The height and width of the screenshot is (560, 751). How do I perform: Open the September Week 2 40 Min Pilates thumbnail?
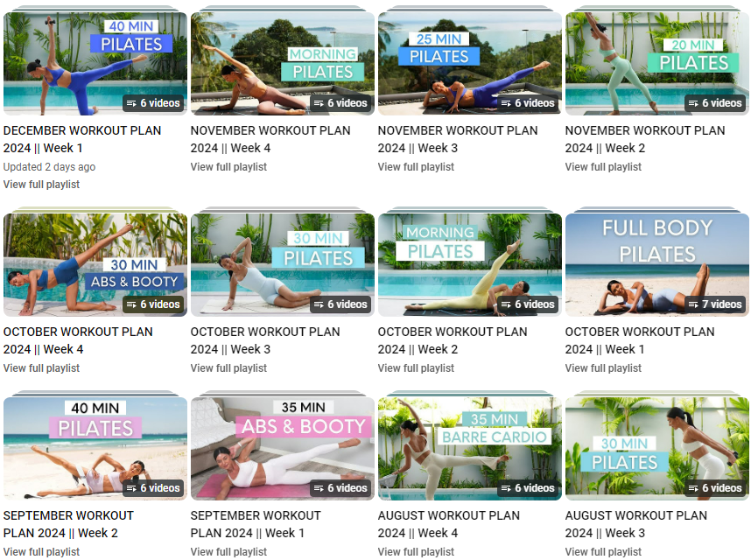(x=95, y=449)
